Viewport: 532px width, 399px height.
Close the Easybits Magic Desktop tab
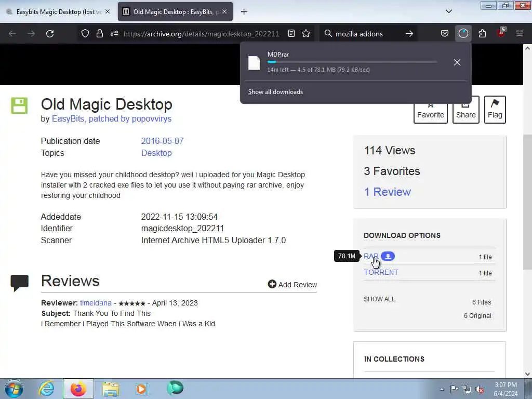tap(108, 11)
